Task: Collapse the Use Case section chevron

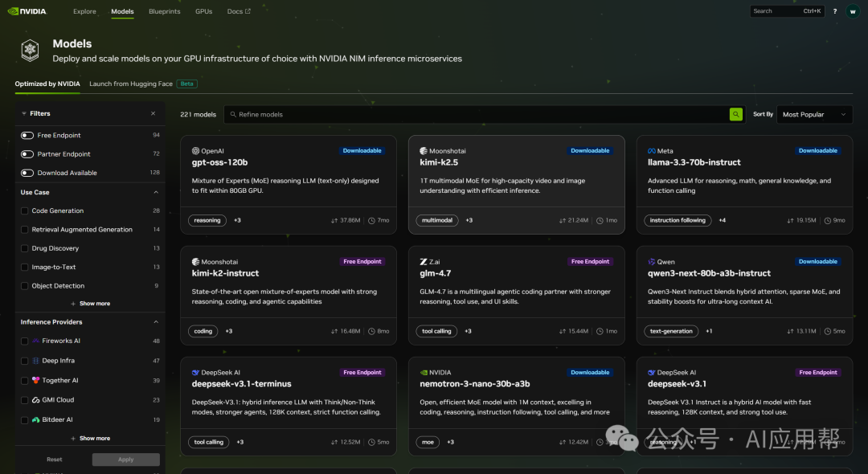Action: 156,193
